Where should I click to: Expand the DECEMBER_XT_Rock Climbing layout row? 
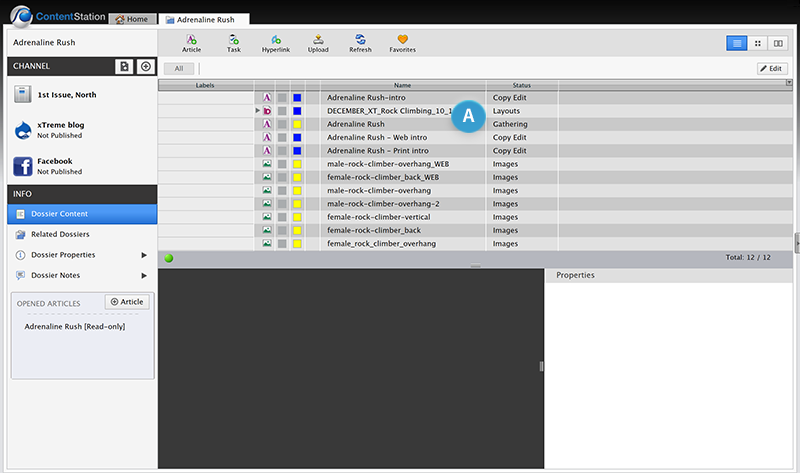coord(258,111)
